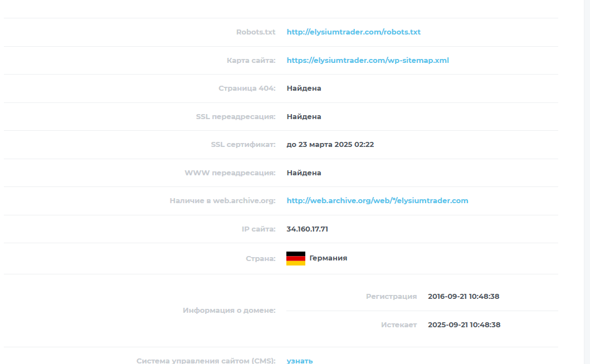
Task: Click the registration date 2016-09-21 10:48:38
Action: 464,296
